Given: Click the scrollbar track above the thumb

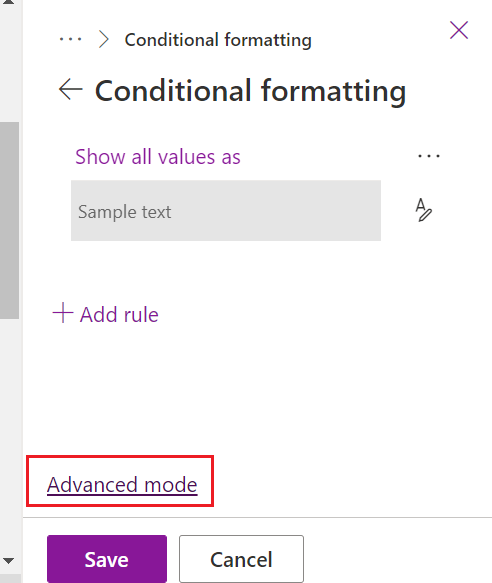Looking at the screenshot, I should (x=9, y=64).
